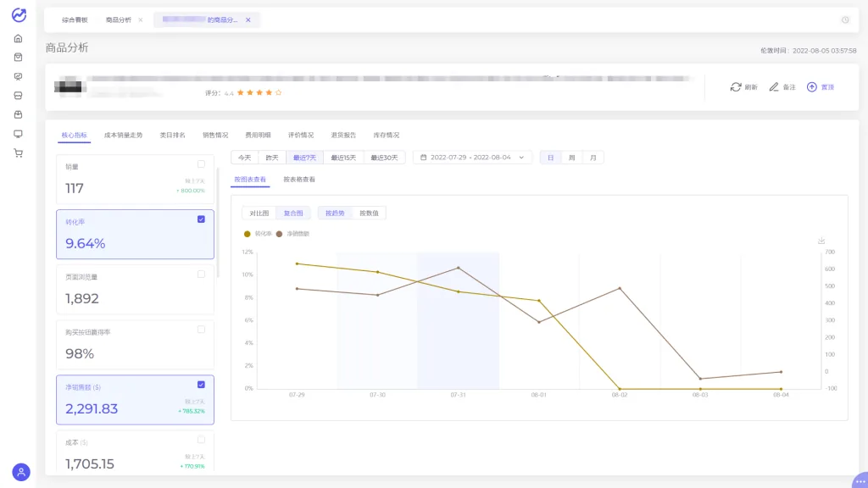Click the 07-31 data point on brown line
The width and height of the screenshot is (868, 488).
[x=459, y=268]
